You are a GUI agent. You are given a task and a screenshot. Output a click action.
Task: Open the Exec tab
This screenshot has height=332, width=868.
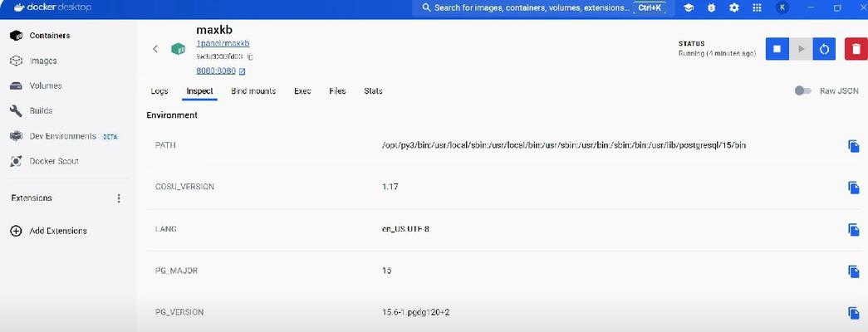tap(302, 90)
